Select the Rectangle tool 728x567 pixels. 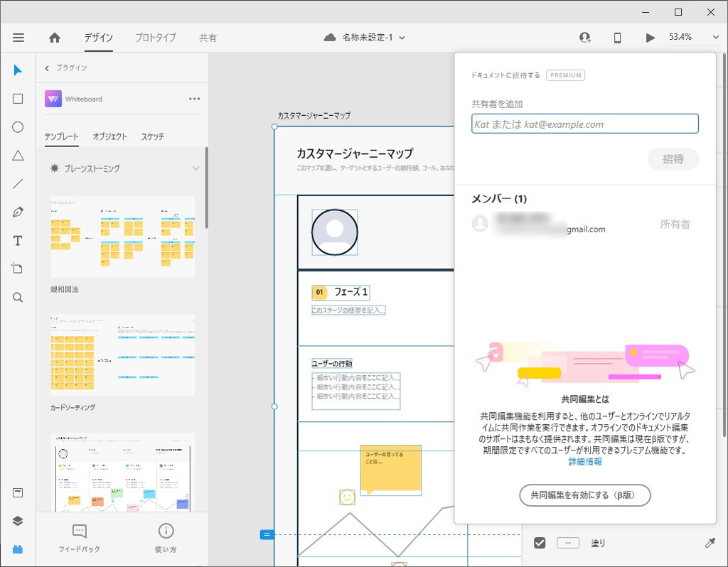pyautogui.click(x=17, y=98)
